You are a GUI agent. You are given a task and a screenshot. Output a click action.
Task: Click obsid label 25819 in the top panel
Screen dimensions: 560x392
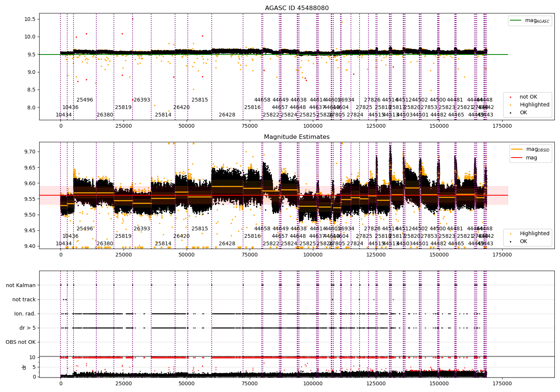[x=123, y=108]
